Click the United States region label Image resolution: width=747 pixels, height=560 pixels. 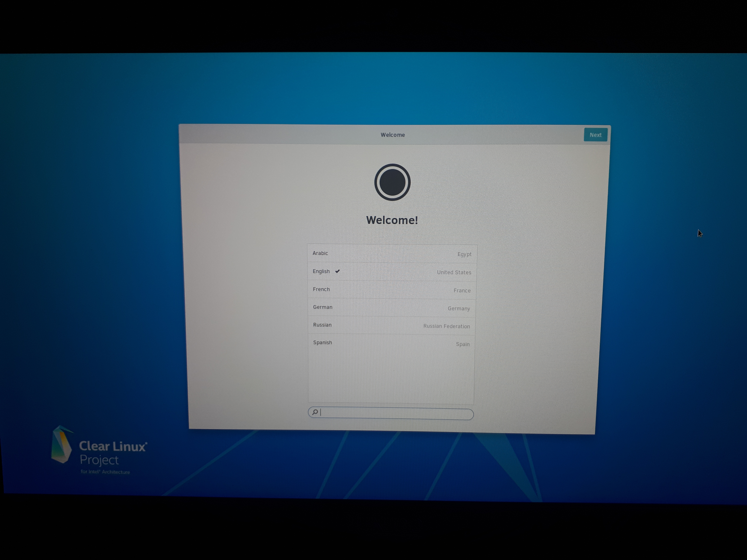(x=454, y=272)
